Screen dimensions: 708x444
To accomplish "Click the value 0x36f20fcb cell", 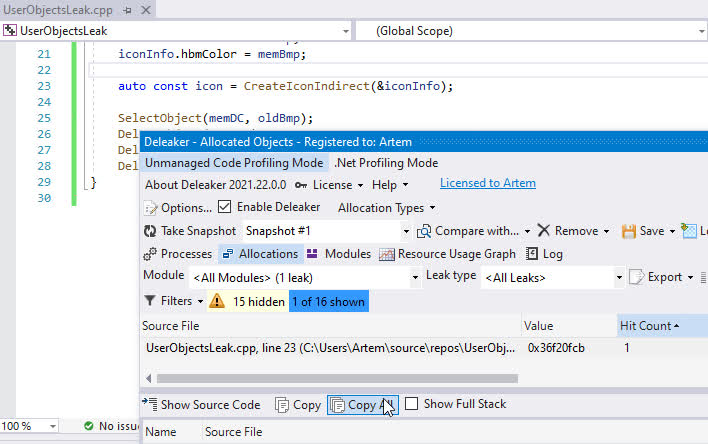I will coord(556,348).
